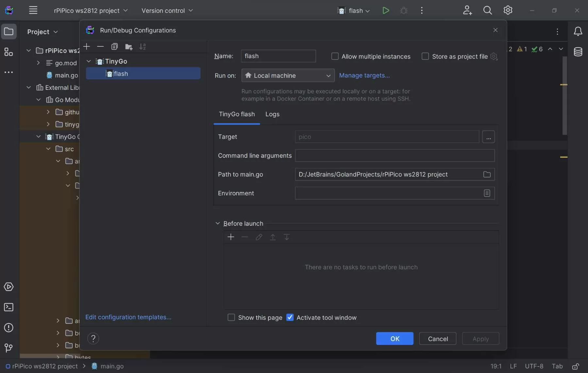Run the flash configuration
The width and height of the screenshot is (588, 373).
coord(385,10)
